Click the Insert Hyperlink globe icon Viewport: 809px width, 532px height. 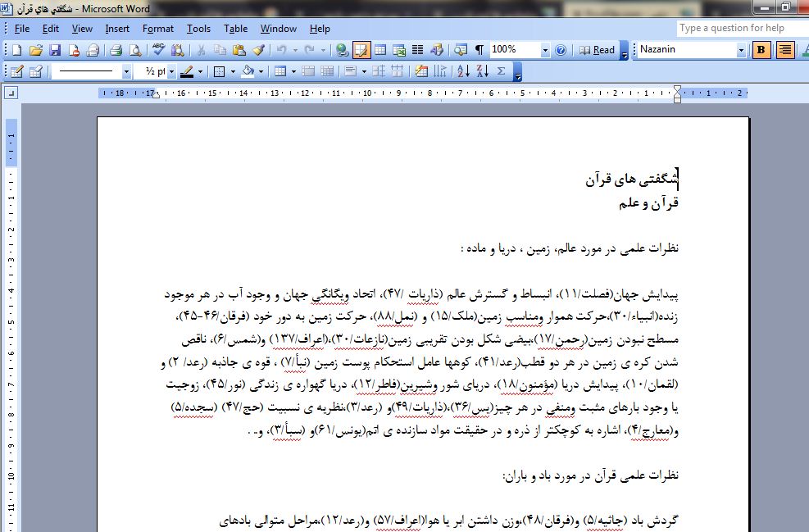(x=343, y=50)
